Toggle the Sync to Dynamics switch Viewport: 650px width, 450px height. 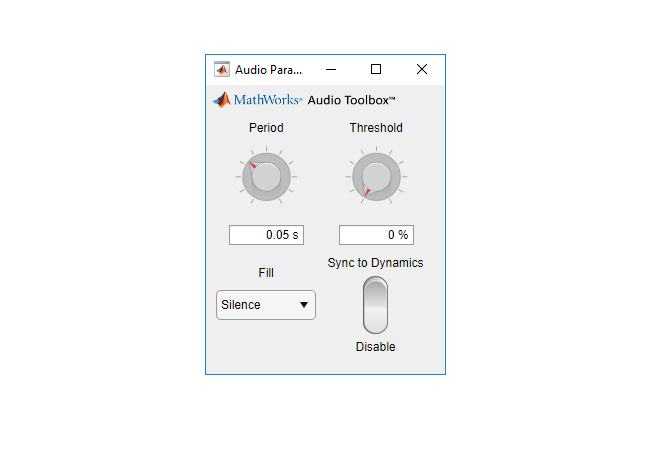(375, 305)
